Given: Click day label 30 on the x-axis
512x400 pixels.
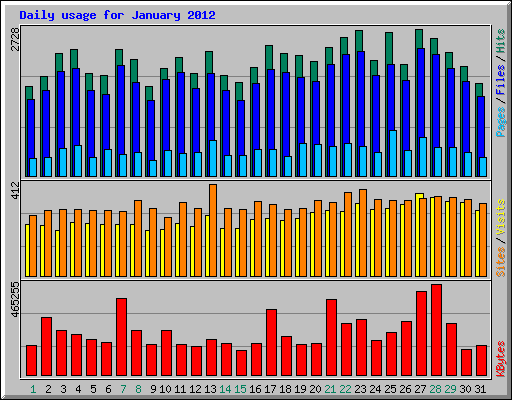Looking at the screenshot, I should click(465, 389).
